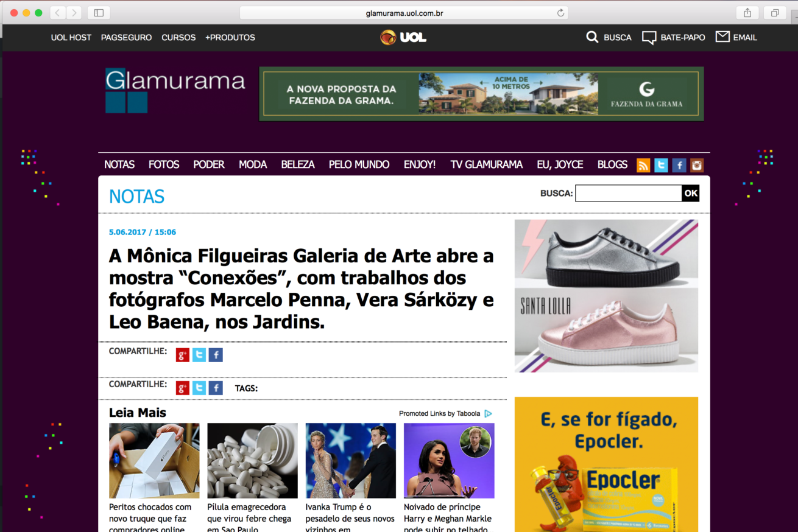Share on Facebook next to TAGS label
Screen dimensions: 798x532
216,388
